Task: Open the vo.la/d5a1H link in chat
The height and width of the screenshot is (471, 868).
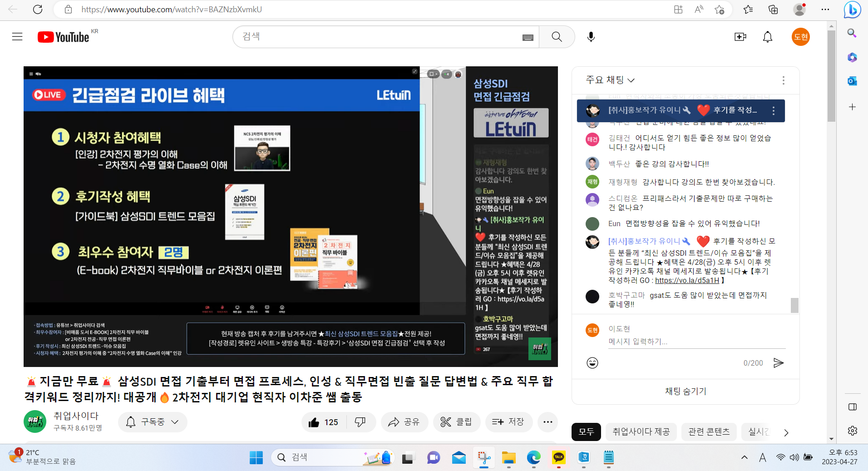Action: coord(686,280)
